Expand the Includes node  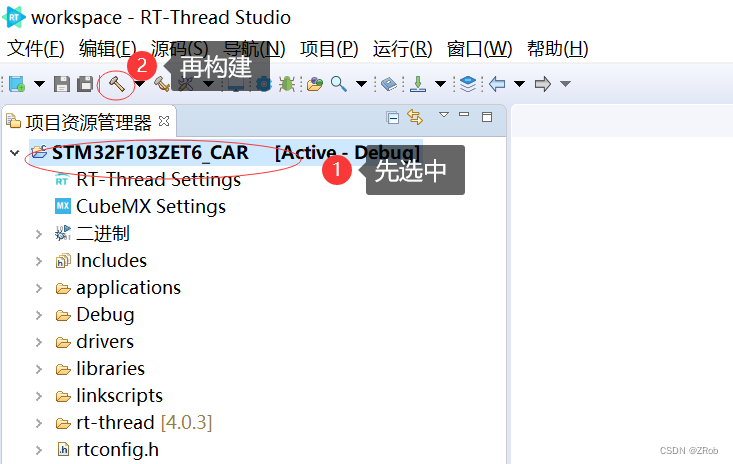[x=39, y=261]
